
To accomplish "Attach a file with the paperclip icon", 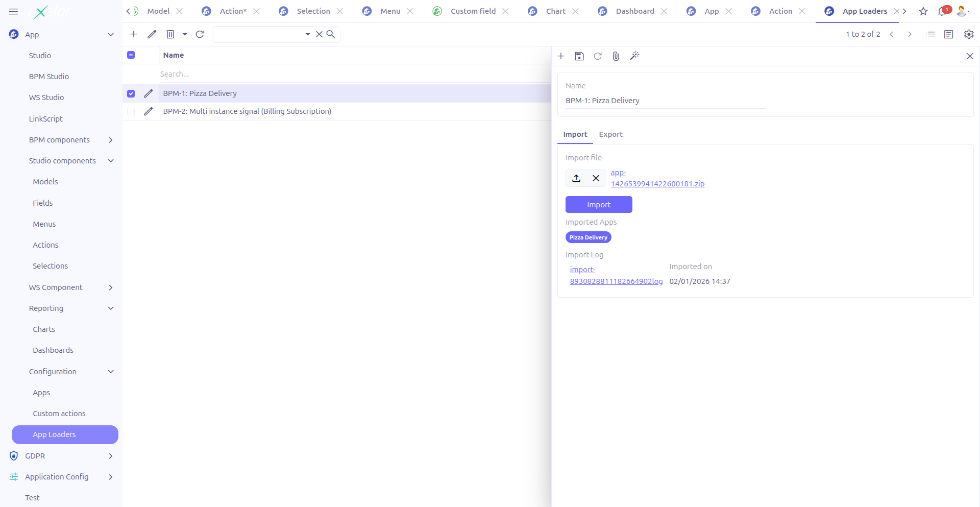I will [x=616, y=56].
